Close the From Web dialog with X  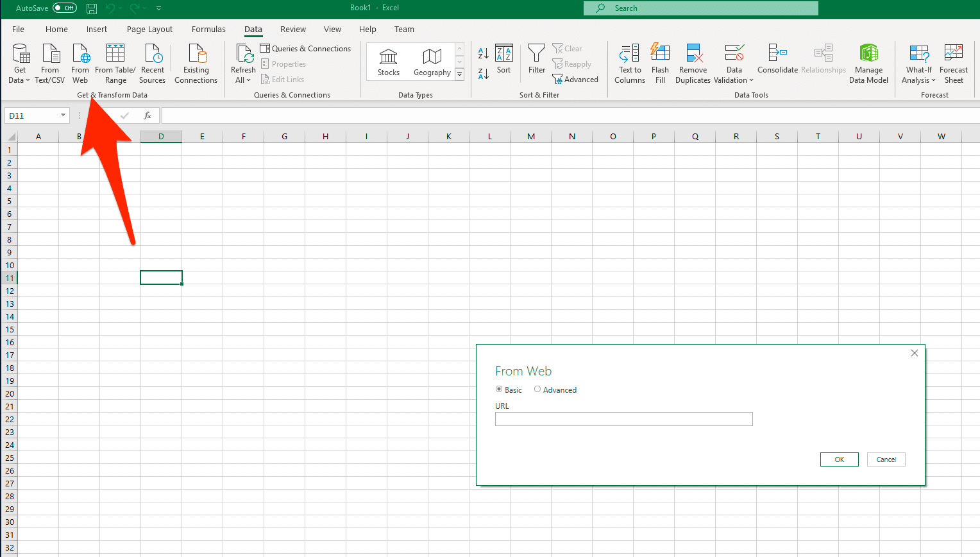915,353
